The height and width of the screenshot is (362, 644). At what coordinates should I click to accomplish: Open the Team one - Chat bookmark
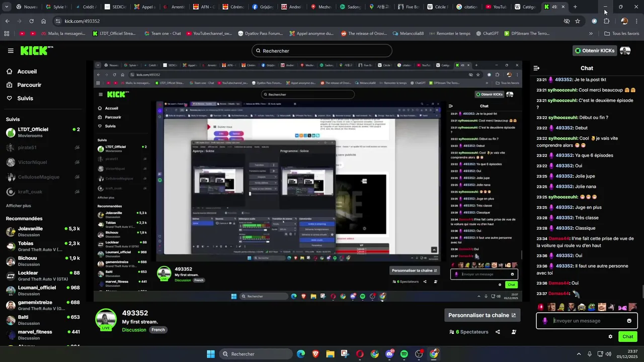[x=162, y=34]
